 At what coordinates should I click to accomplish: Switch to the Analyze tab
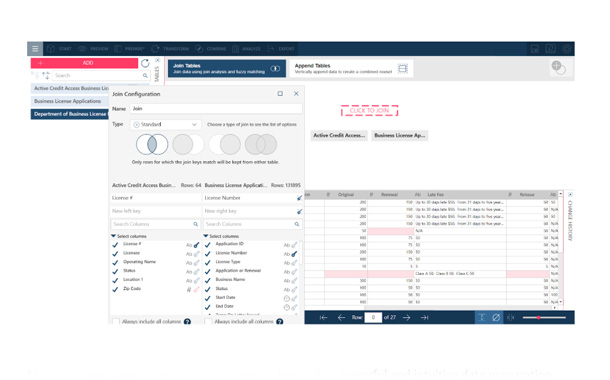pyautogui.click(x=246, y=49)
